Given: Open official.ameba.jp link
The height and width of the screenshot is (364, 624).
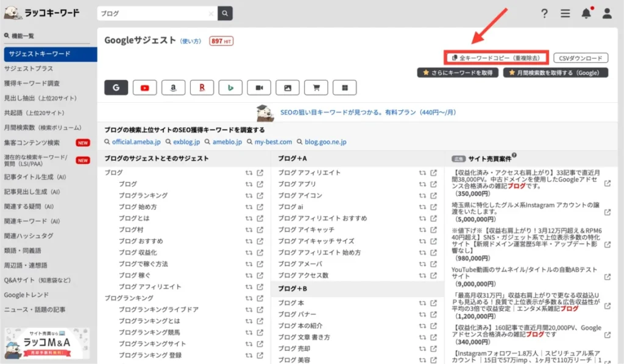Looking at the screenshot, I should click(x=136, y=142).
